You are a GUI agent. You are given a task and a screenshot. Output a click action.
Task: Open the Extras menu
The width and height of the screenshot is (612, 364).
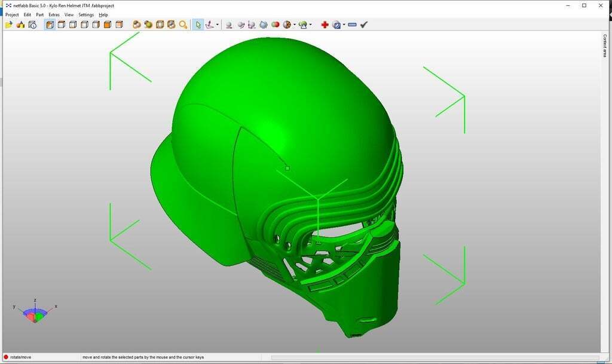tap(54, 14)
